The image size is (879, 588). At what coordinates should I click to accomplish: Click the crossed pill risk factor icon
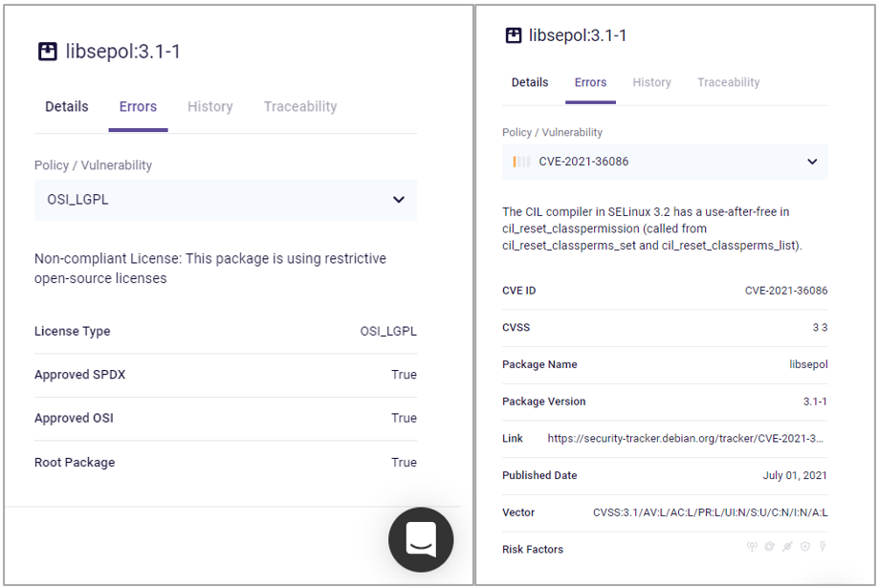(787, 546)
